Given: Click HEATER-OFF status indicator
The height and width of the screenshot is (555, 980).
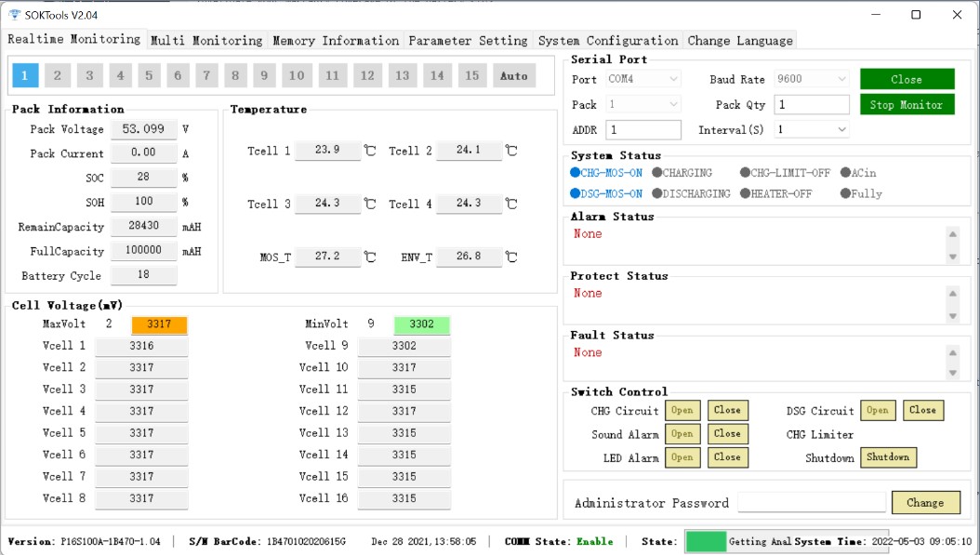Looking at the screenshot, I should point(775,193).
